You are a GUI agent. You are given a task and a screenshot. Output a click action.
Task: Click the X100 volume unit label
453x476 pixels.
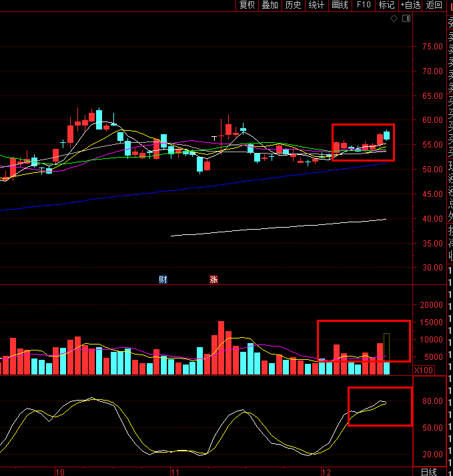pos(424,371)
